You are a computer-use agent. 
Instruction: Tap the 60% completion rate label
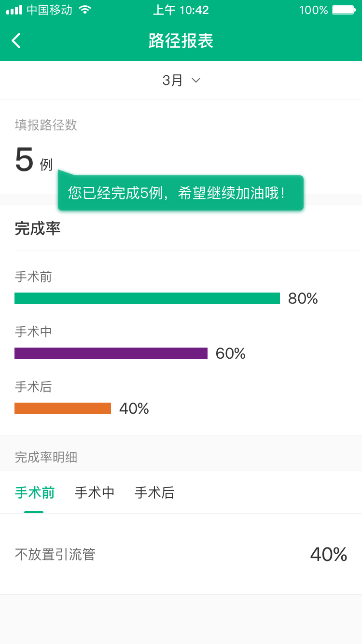(x=231, y=353)
